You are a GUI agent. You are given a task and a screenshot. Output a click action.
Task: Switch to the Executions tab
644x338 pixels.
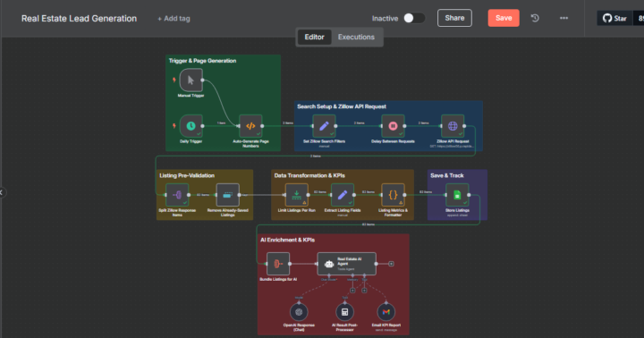point(356,37)
